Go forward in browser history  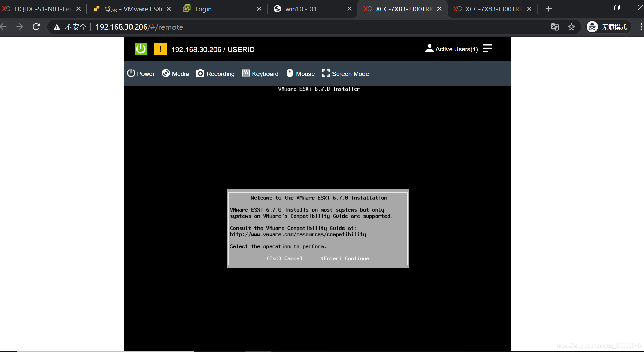tap(20, 27)
